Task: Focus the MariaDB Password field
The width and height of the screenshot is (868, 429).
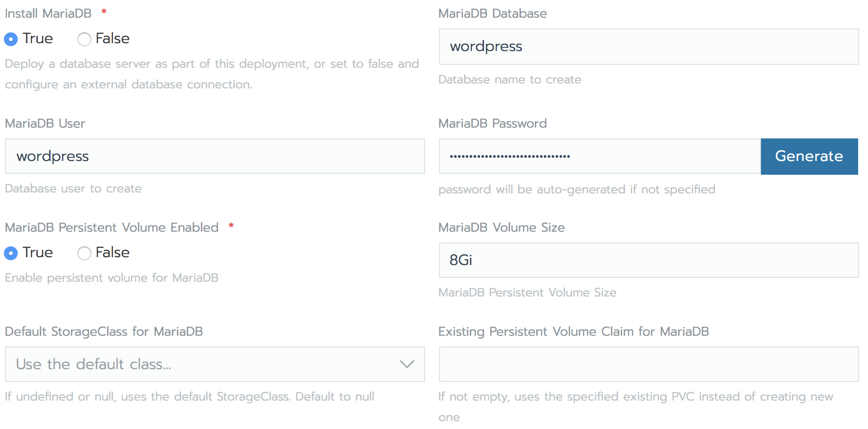Action: point(599,156)
